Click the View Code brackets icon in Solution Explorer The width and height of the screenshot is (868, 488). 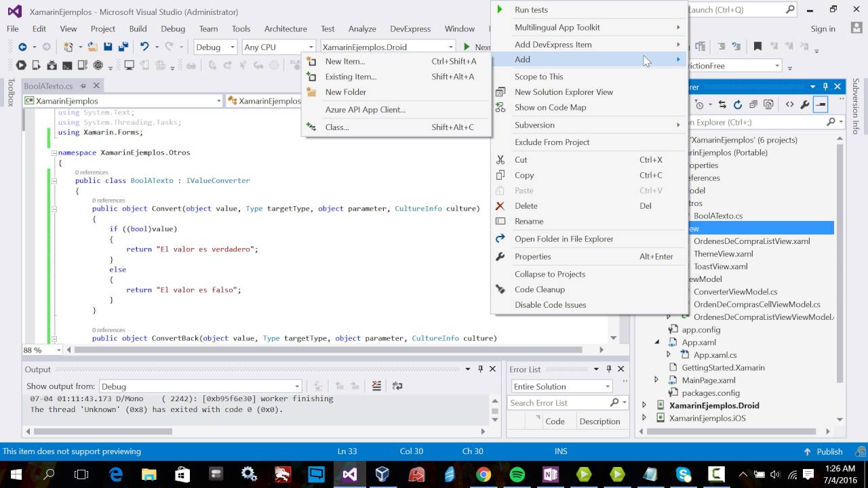[789, 104]
